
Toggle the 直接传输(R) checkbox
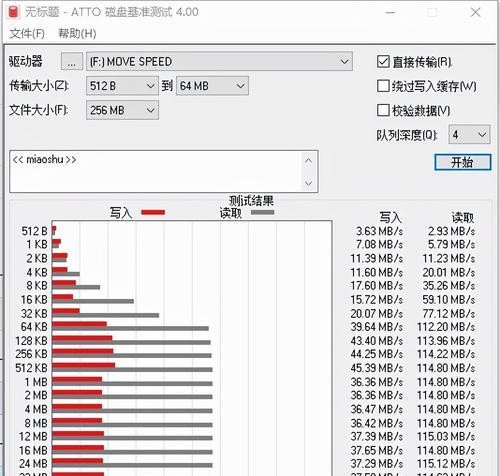[383, 62]
